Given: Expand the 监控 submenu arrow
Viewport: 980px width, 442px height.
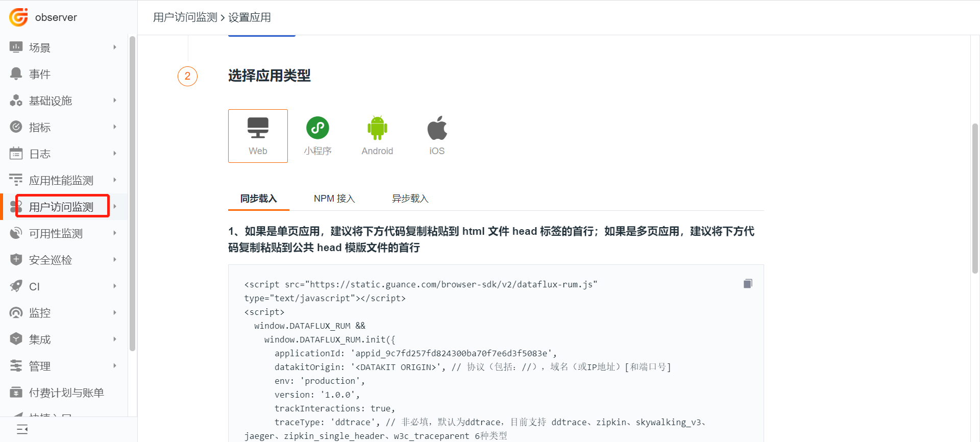Looking at the screenshot, I should (x=115, y=313).
